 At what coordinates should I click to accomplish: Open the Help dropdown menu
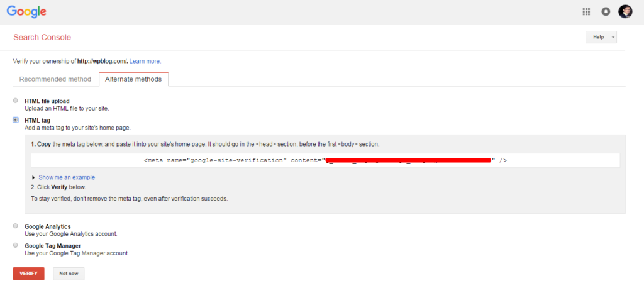tap(601, 37)
